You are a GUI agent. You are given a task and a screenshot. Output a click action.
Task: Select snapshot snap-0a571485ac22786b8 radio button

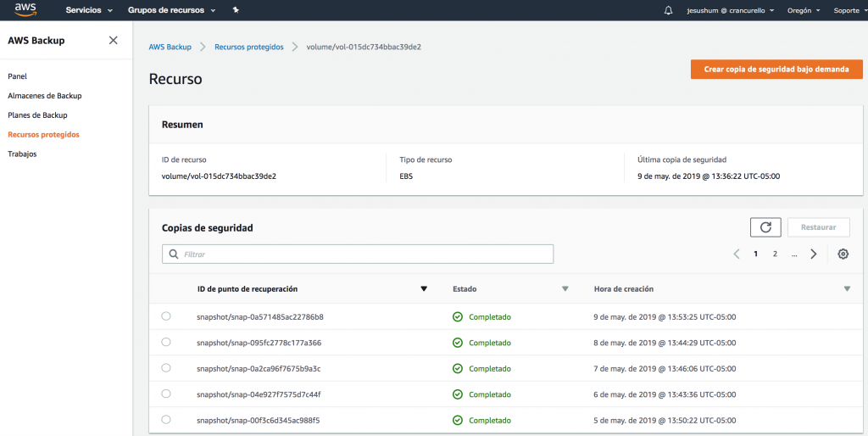click(x=166, y=316)
